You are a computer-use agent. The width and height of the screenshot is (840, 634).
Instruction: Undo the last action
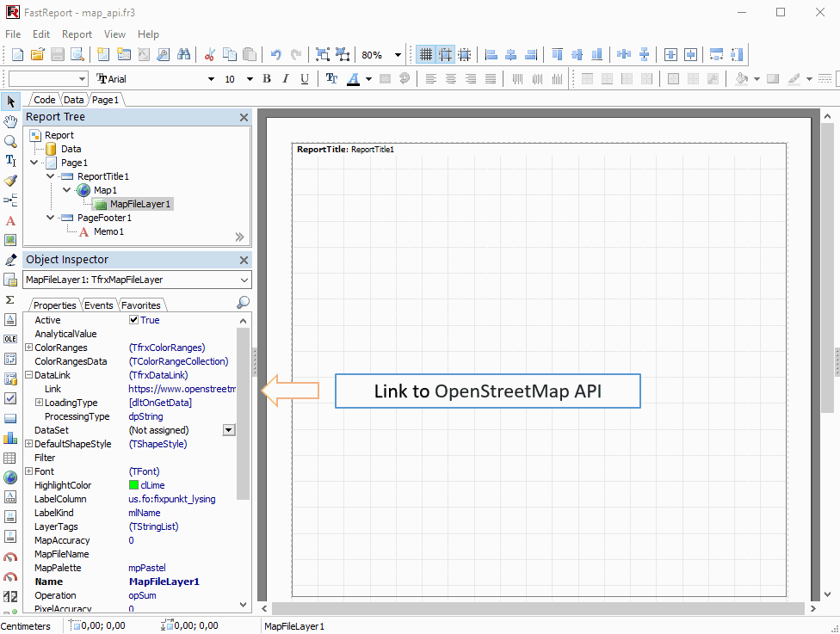[x=276, y=54]
